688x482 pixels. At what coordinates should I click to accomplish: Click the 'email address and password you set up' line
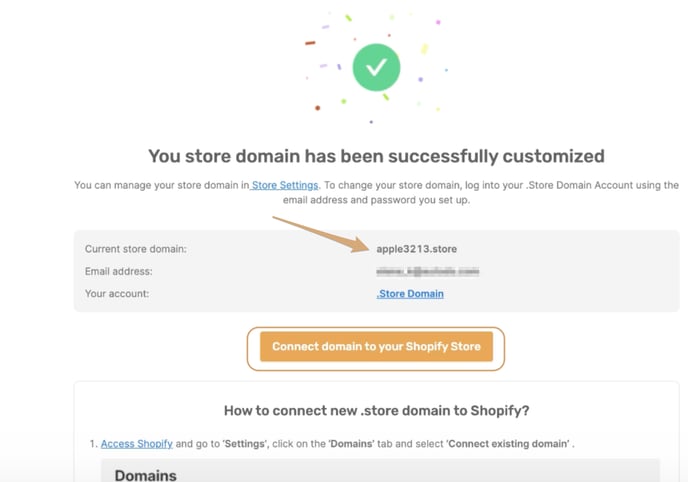click(376, 200)
